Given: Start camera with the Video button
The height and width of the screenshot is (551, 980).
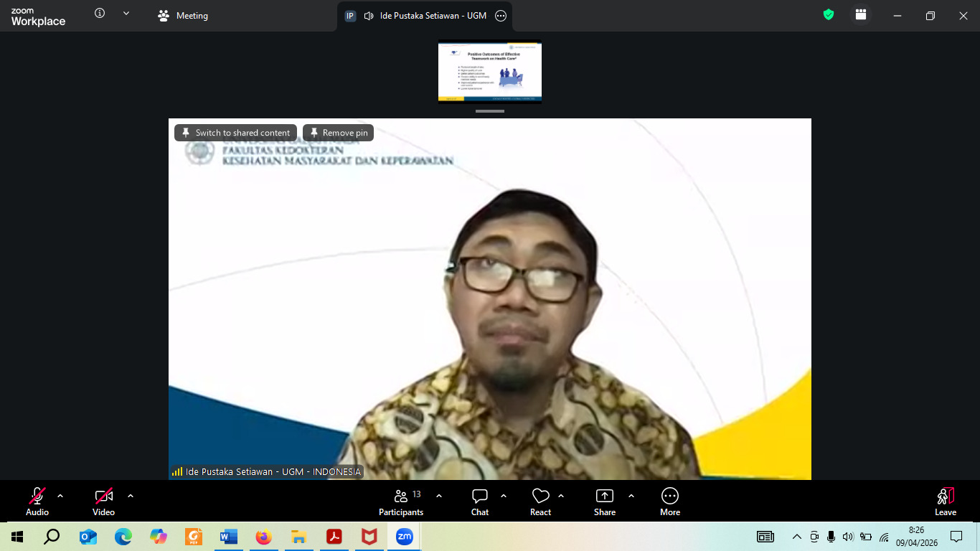Looking at the screenshot, I should (x=104, y=501).
